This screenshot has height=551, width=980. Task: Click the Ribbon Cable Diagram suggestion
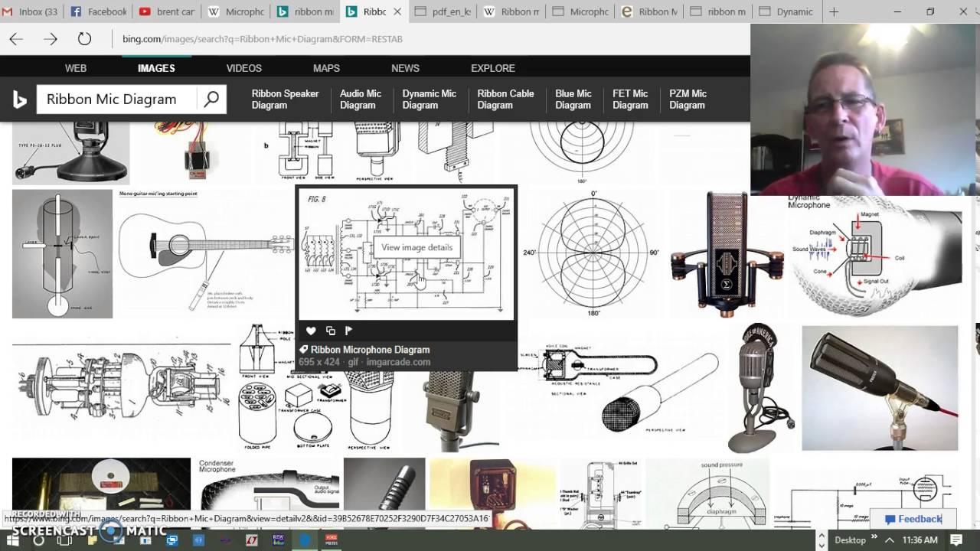505,99
